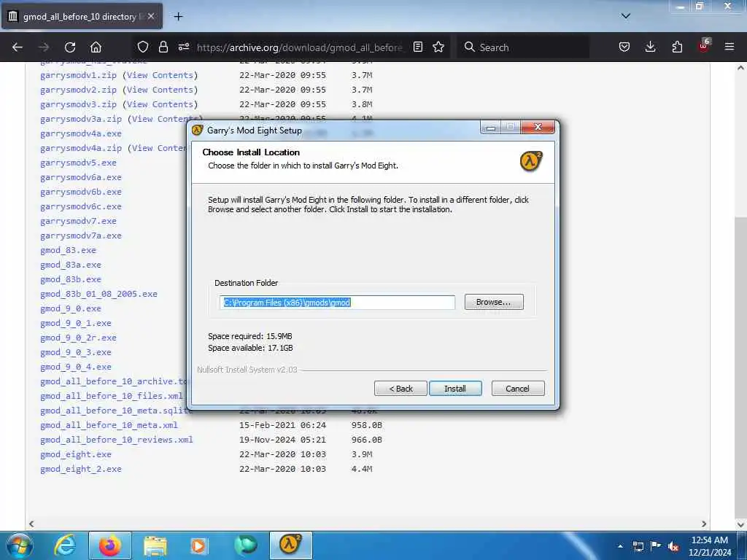Open tracking protection shield icon
This screenshot has height=560, width=747.
click(x=142, y=47)
